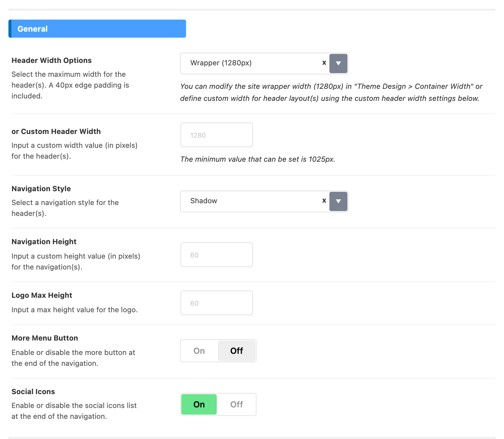Screen dimensions: 504x439
Task: Click 'Select a navigation style for the header(s)' text
Action: tap(65, 208)
